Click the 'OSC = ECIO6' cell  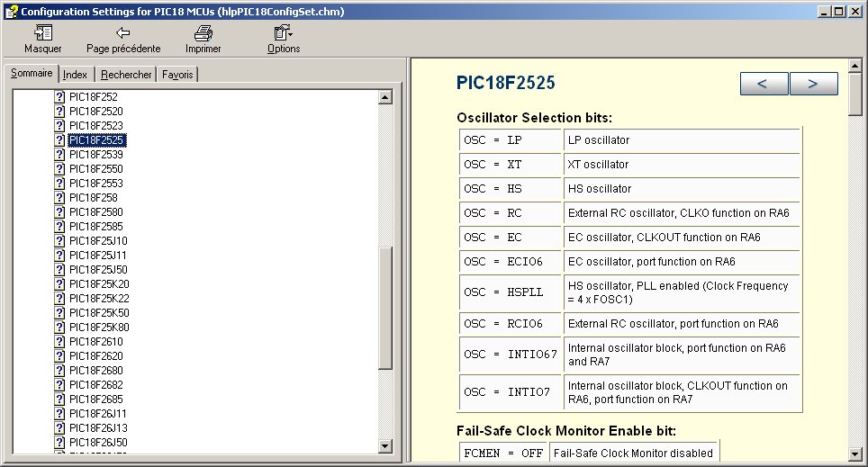pos(510,261)
